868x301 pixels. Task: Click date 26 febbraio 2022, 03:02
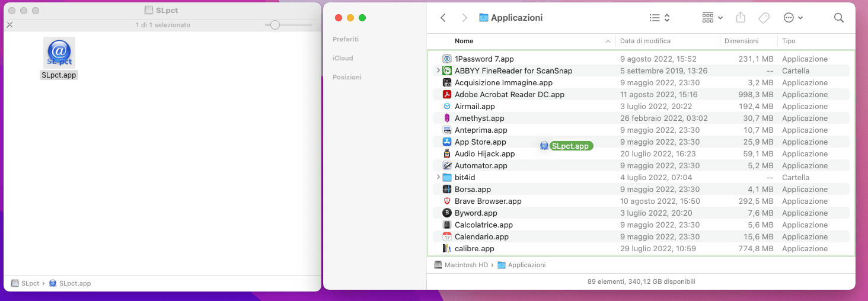click(663, 118)
